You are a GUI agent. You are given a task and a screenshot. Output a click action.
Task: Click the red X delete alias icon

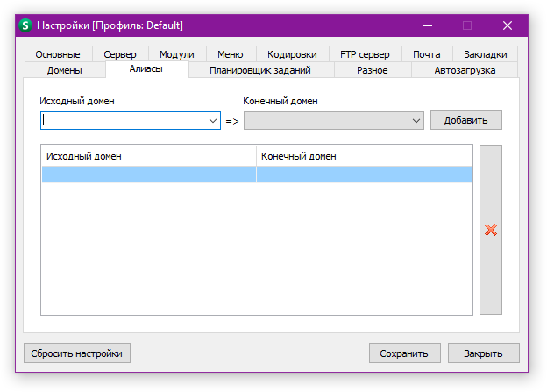point(491,230)
